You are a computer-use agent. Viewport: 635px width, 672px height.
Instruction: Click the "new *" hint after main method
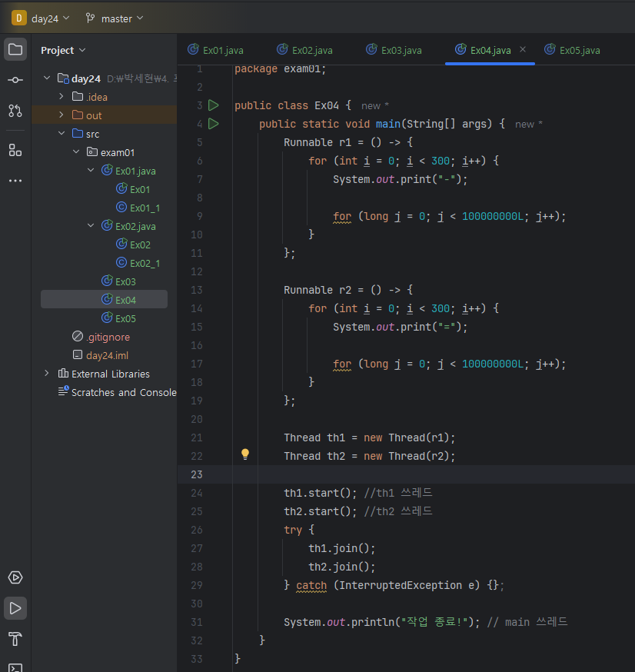pyautogui.click(x=529, y=125)
